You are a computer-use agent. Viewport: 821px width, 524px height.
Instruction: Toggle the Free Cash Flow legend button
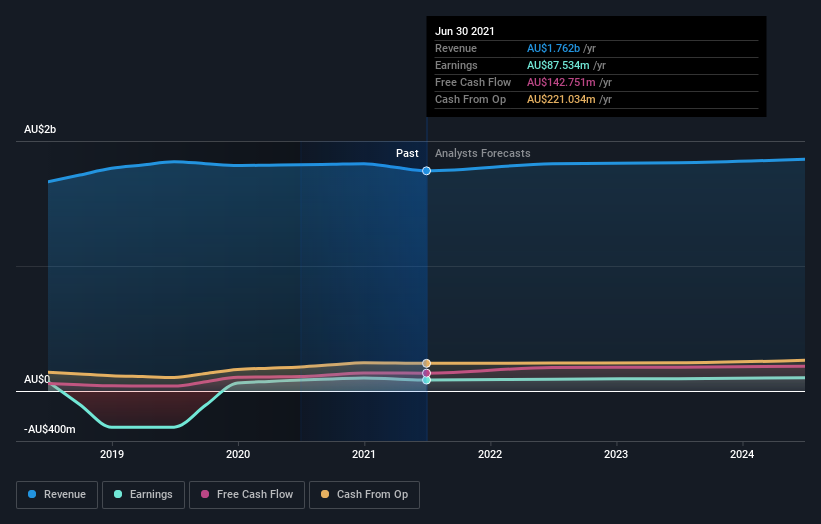coord(247,495)
